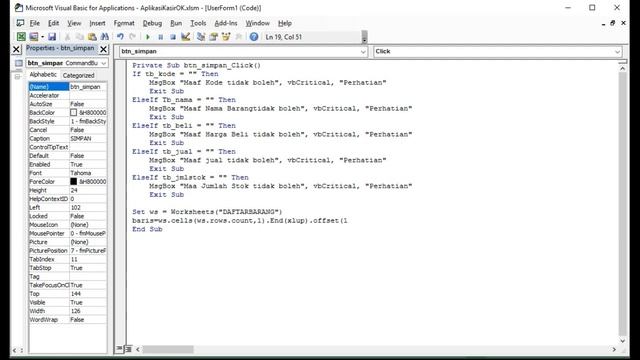
Task: Open the Window menu
Action: click(x=257, y=23)
